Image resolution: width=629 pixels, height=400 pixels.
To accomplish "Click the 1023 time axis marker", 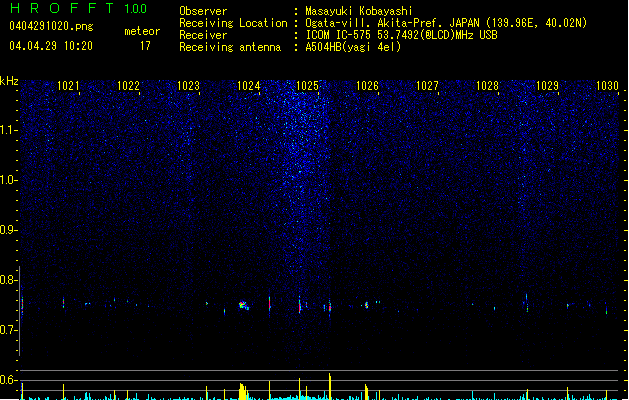I will (x=188, y=86).
